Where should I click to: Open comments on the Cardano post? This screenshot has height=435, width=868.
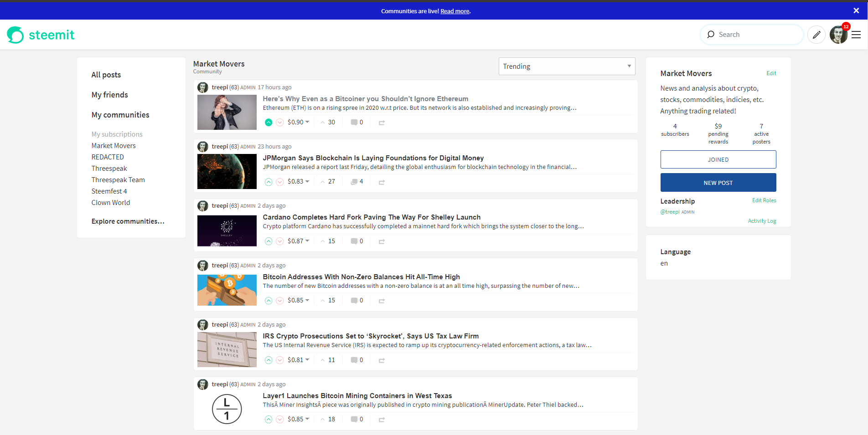[x=355, y=241]
